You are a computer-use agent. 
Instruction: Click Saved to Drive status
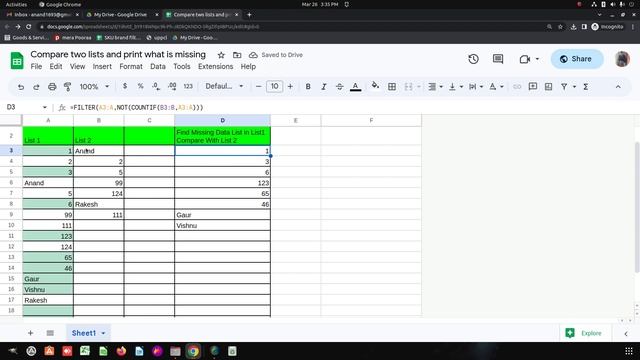[x=276, y=55]
